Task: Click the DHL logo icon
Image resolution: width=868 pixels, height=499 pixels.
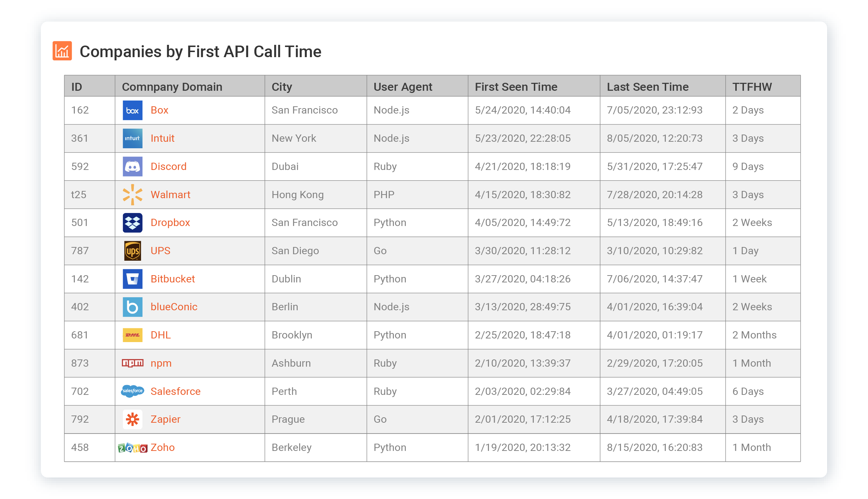Action: [x=132, y=335]
